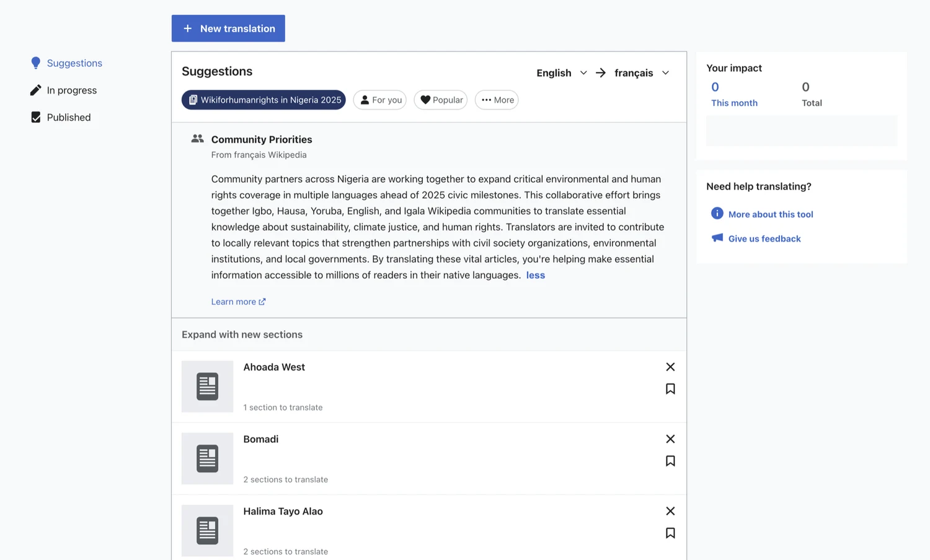Viewport: 930px width, 560px height.
Task: Dismiss the Halima Tayo Alao suggestion
Action: point(670,511)
